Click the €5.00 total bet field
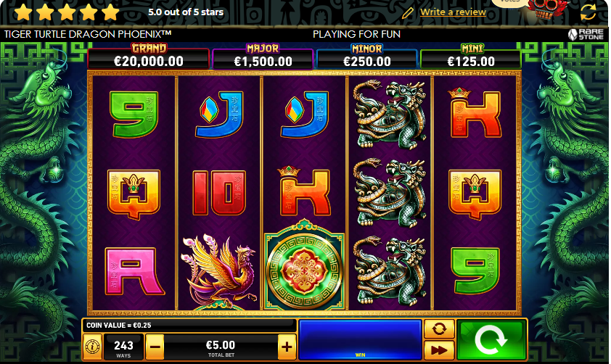The width and height of the screenshot is (611, 364). [221, 347]
